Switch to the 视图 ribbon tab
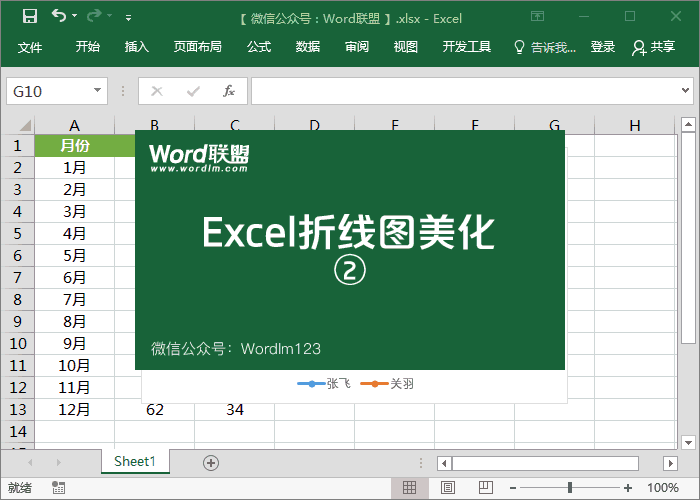The width and height of the screenshot is (700, 500). [405, 46]
